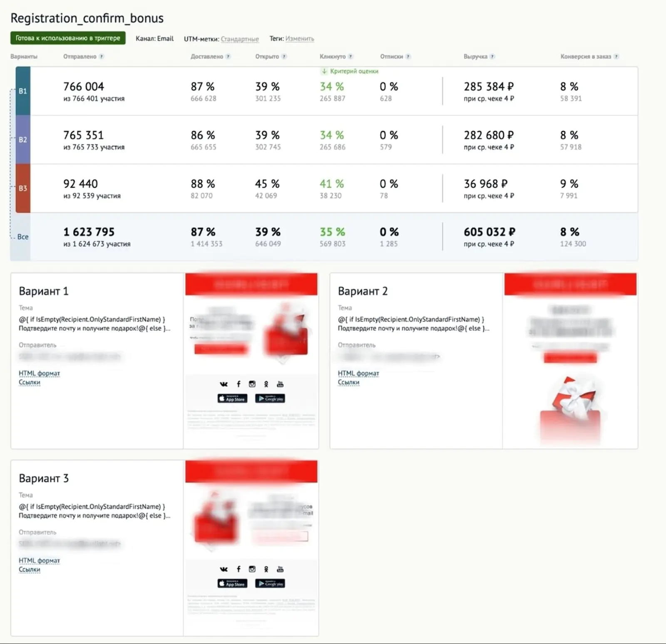The height and width of the screenshot is (644, 666).
Task: Click the B3 conversion count 7 991
Action: [x=569, y=196]
